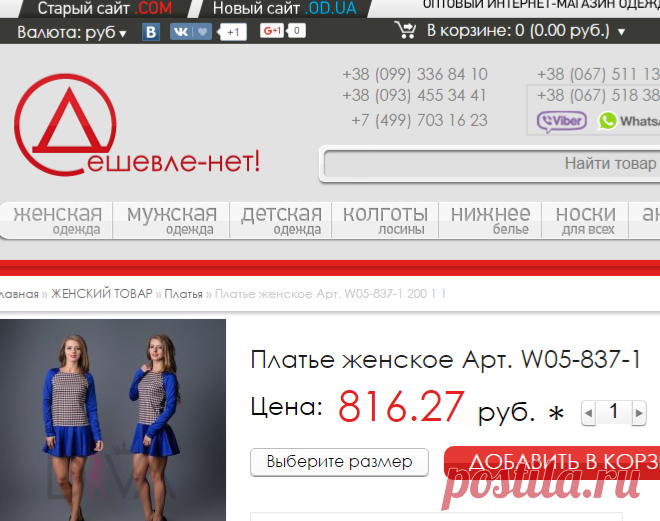Open мужская одежда menu
Screen dimensions: 660x521
click(x=171, y=220)
